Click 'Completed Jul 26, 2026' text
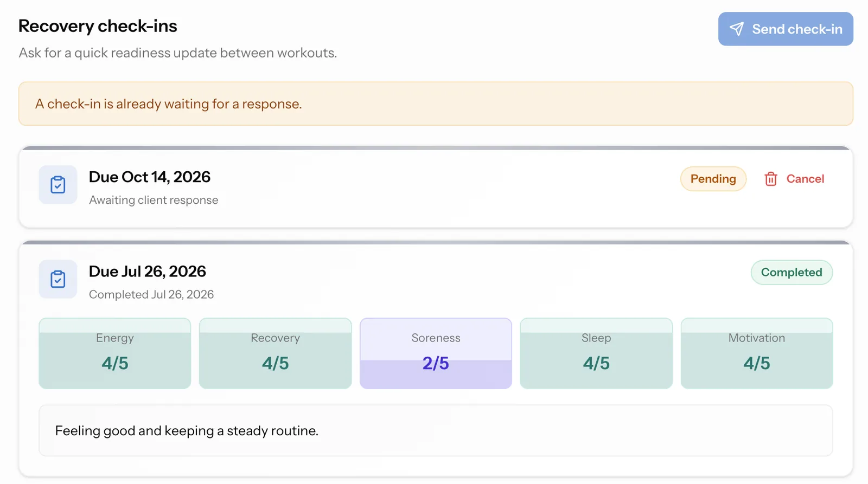This screenshot has height=484, width=868. (151, 294)
